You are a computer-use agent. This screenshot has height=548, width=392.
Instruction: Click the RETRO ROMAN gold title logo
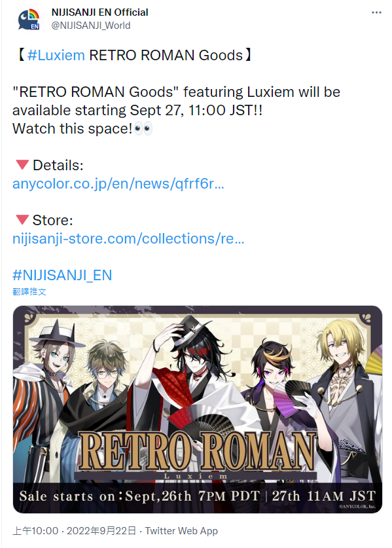pos(198,452)
